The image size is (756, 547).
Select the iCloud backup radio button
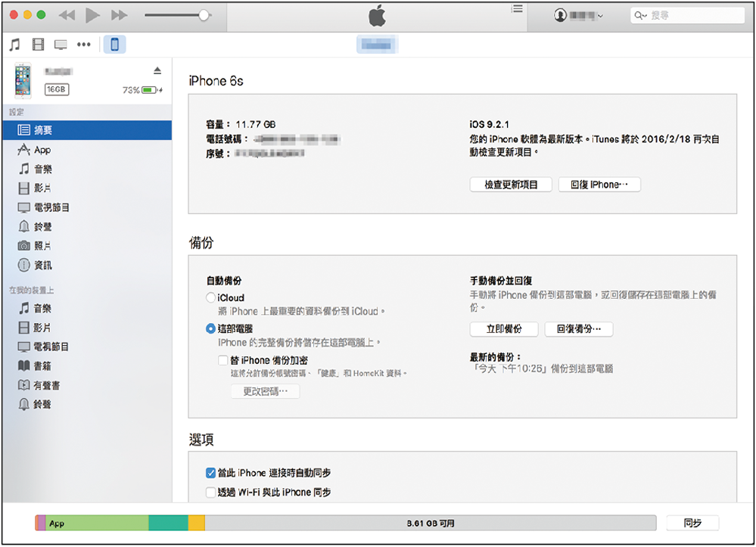pos(210,298)
